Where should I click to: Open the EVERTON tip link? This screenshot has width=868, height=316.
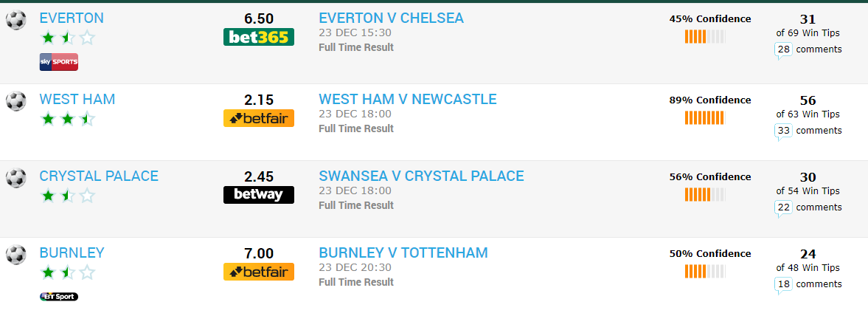coord(72,18)
